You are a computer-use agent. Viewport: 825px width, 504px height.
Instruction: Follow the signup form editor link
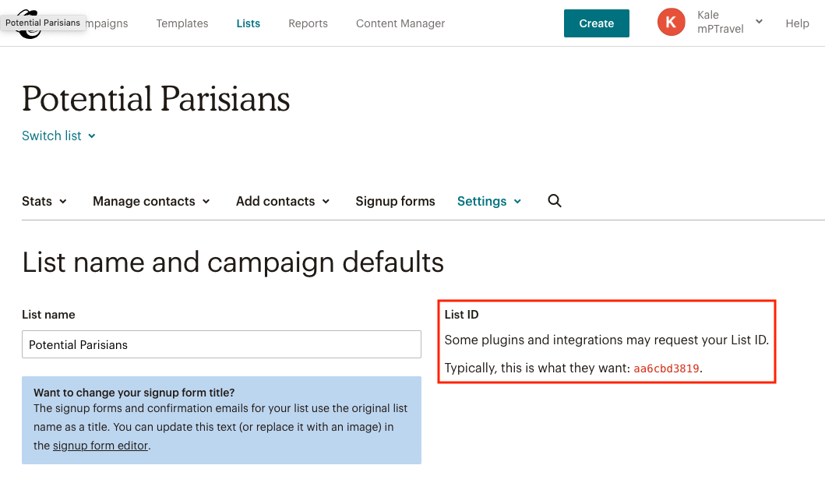[100, 446]
